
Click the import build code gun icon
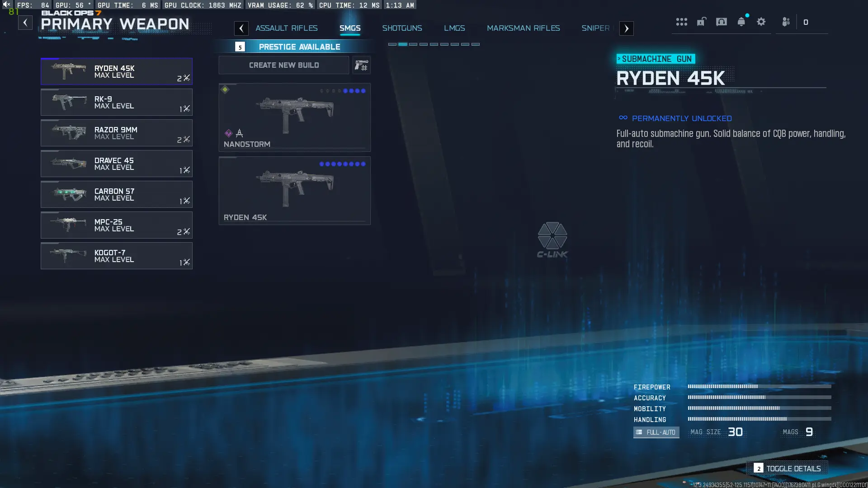tap(361, 66)
